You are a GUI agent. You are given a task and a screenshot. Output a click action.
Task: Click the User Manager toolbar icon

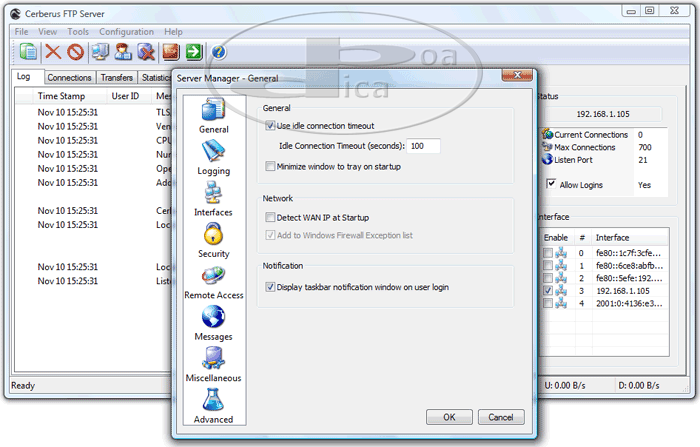[125, 52]
